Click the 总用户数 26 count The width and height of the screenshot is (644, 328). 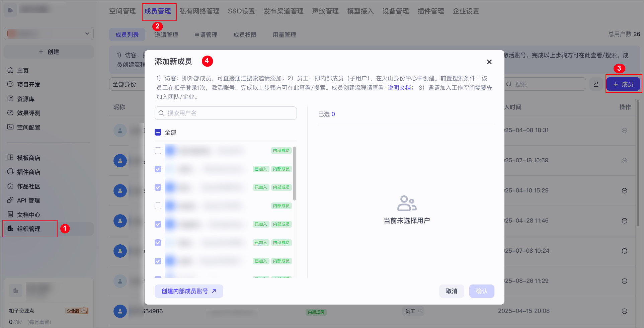(624, 34)
